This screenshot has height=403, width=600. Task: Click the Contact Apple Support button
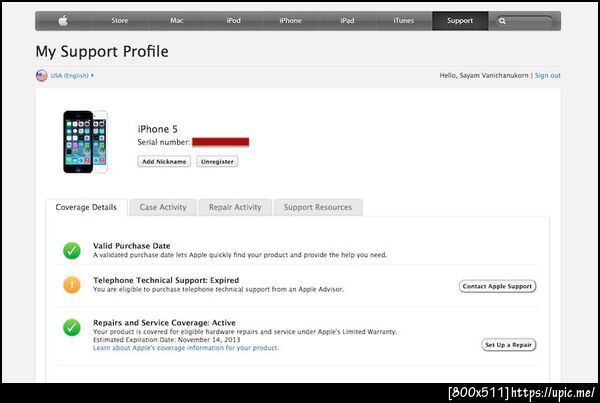[x=497, y=286]
